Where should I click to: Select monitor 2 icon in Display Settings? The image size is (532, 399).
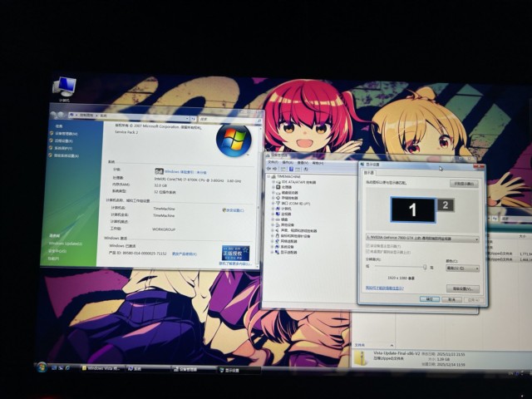tap(446, 204)
